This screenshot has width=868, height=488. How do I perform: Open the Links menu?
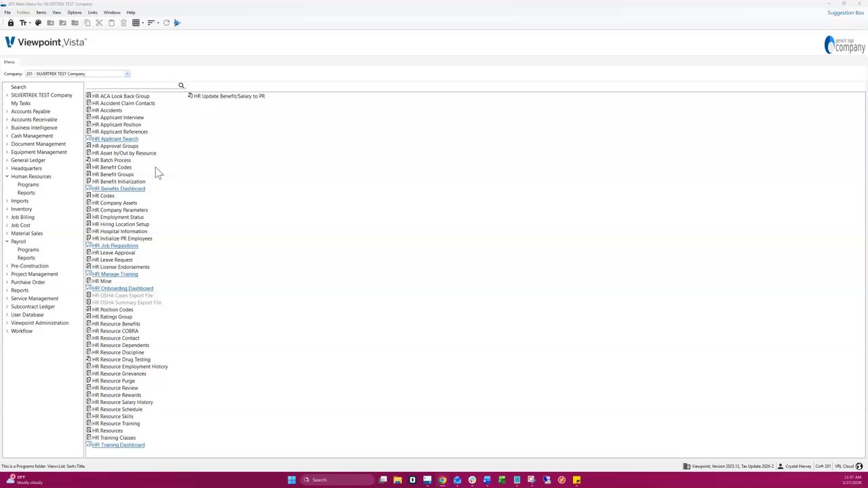pyautogui.click(x=92, y=12)
